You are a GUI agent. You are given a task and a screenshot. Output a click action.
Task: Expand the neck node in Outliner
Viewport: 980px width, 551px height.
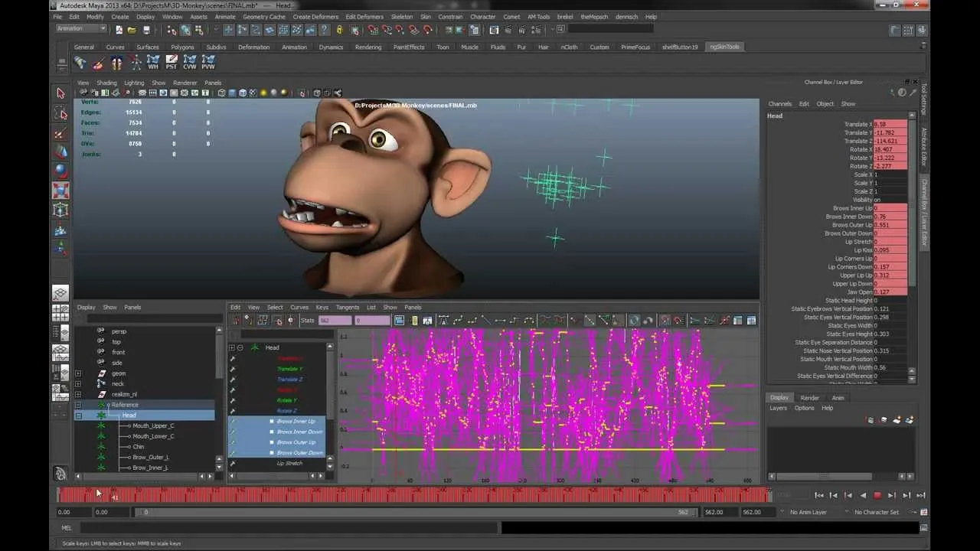click(x=78, y=383)
